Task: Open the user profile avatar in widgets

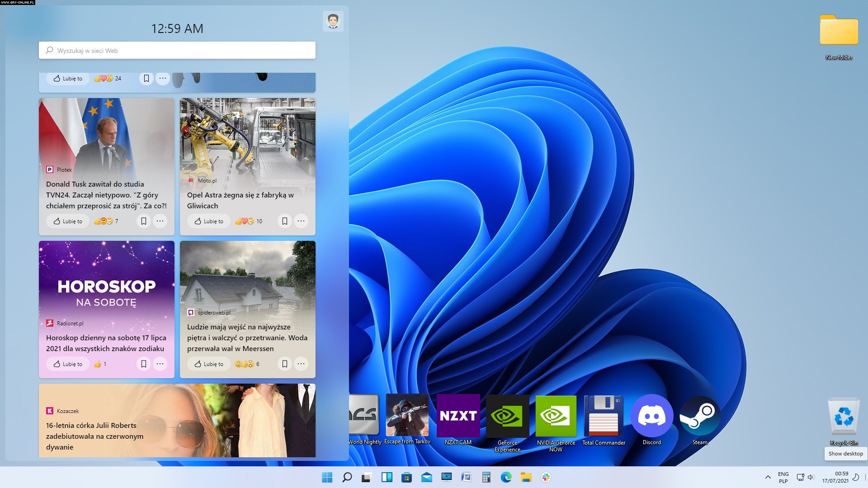Action: (x=333, y=21)
